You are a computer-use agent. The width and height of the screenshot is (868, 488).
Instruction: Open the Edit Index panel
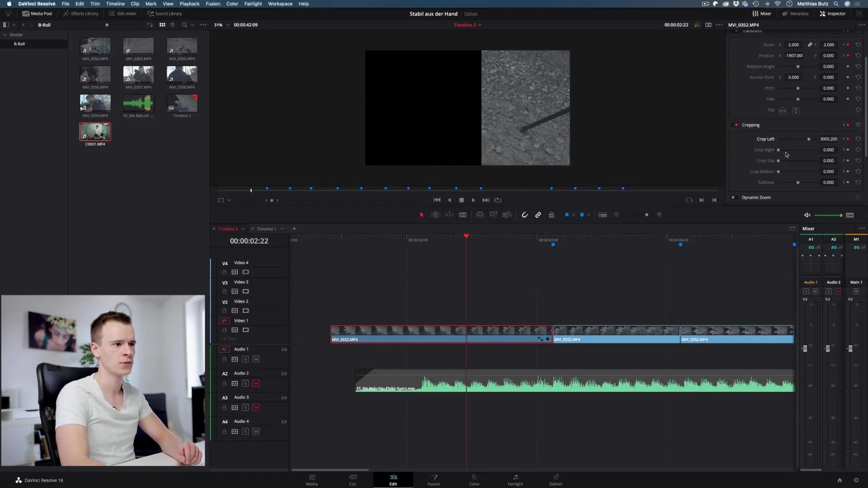(123, 14)
